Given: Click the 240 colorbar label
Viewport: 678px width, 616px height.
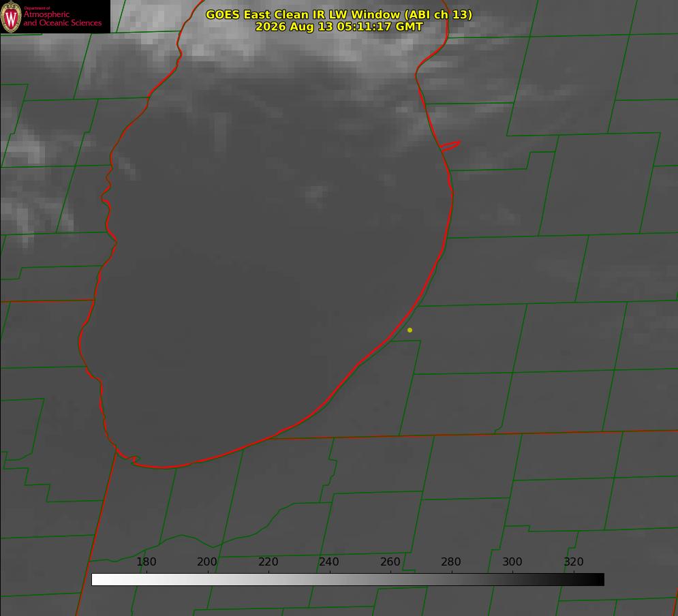Looking at the screenshot, I should point(329,561).
